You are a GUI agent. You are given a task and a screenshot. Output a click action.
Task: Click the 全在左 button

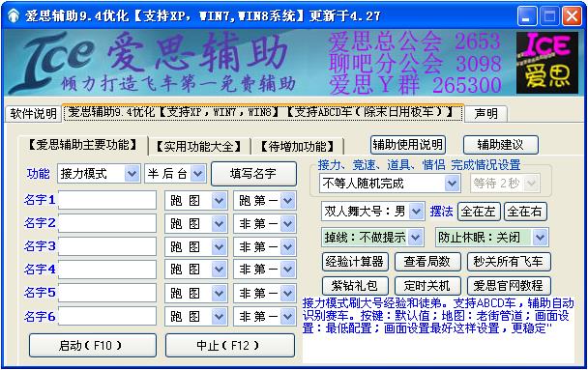[x=479, y=212]
